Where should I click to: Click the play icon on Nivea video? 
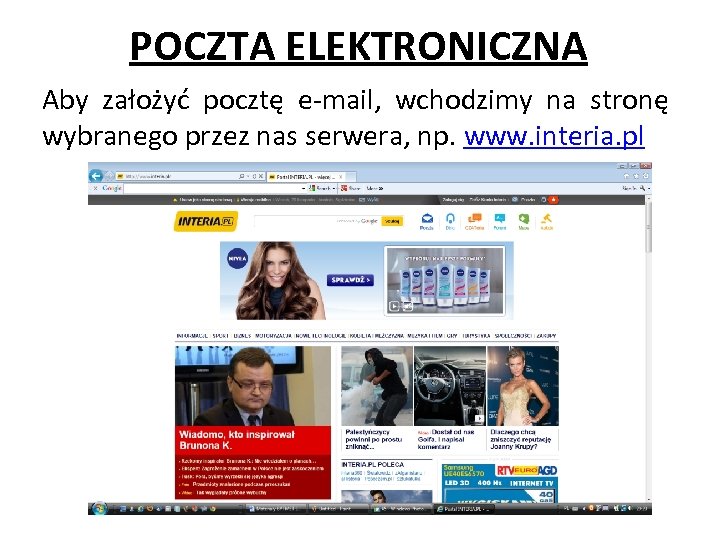[394, 306]
